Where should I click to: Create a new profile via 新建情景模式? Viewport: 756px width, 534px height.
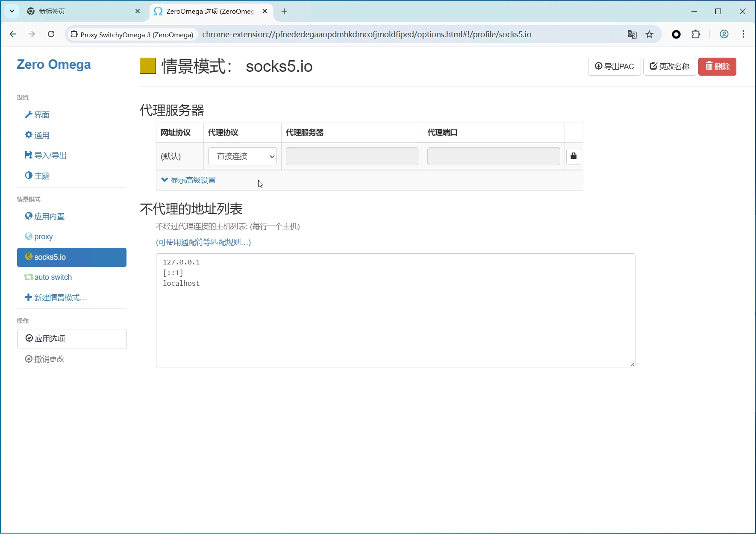pyautogui.click(x=56, y=298)
